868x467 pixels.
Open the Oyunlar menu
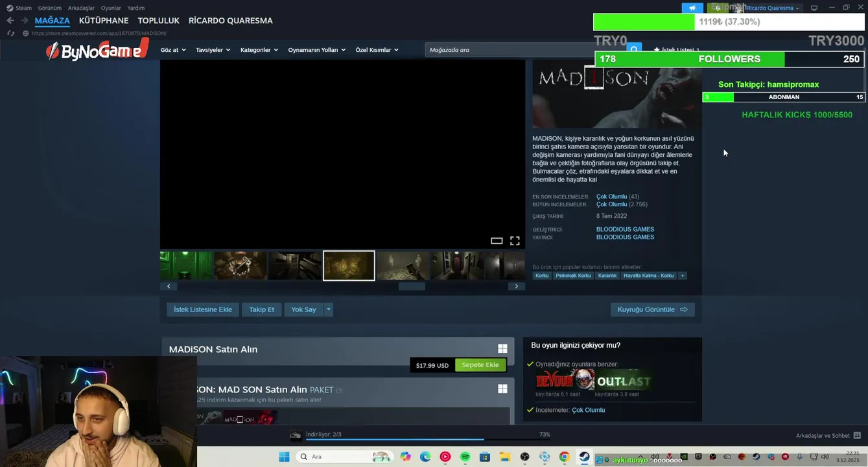pos(111,8)
